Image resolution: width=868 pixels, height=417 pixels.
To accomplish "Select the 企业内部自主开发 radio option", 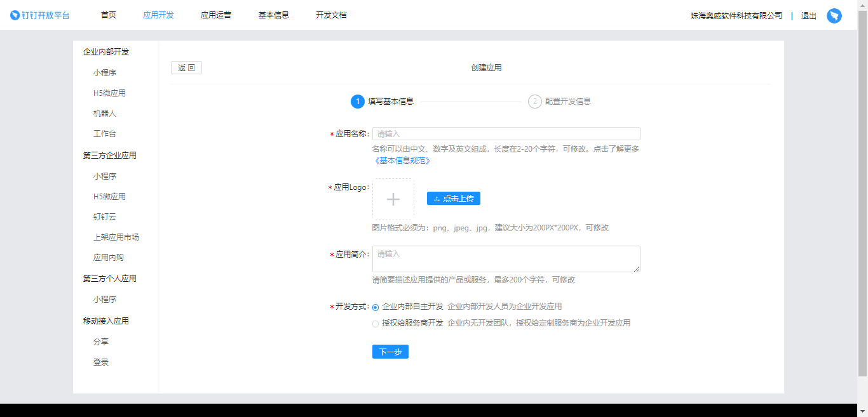I will 376,306.
